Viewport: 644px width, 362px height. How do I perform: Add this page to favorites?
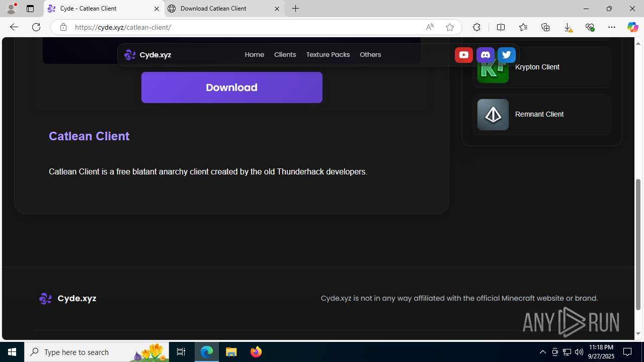coord(450,27)
